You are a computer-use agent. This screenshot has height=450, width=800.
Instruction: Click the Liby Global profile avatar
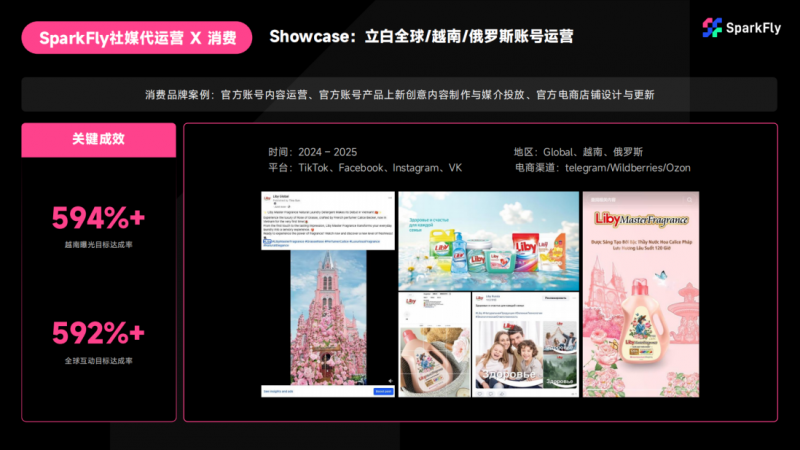pyautogui.click(x=266, y=200)
